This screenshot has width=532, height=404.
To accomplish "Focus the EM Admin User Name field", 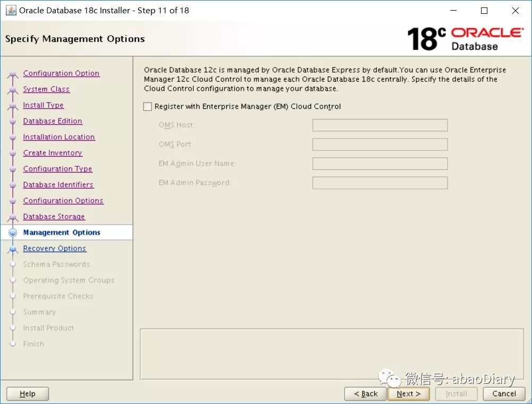I will 380,164.
